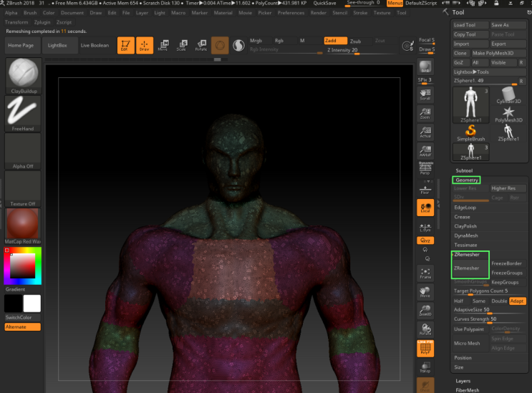Toggle the Floor grid icon
Viewport: 532px width, 393px height.
(425, 189)
